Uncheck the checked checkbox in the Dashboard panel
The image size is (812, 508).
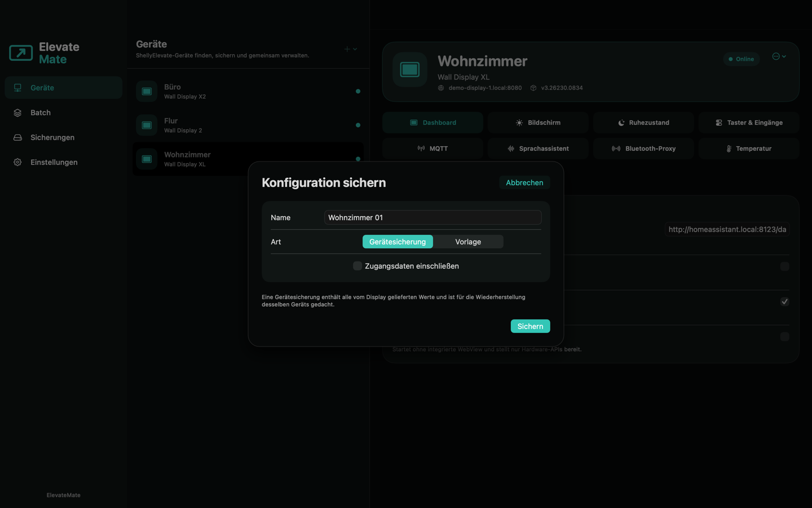784,301
